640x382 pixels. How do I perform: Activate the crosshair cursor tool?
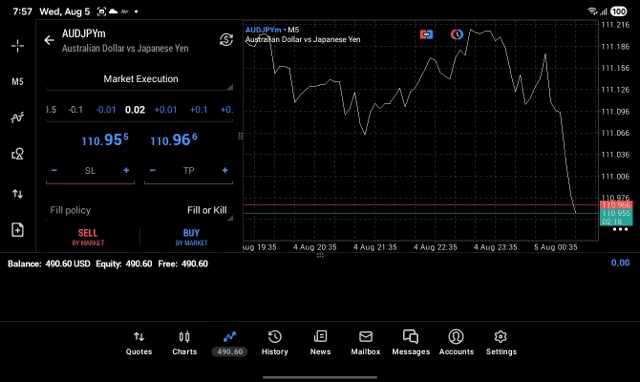pyautogui.click(x=18, y=46)
